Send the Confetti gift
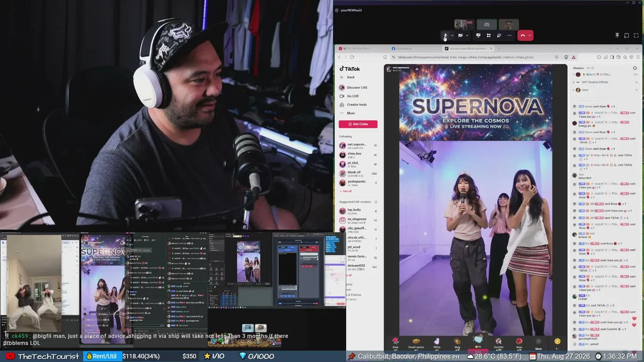The height and width of the screenshot is (362, 644). coord(498,343)
